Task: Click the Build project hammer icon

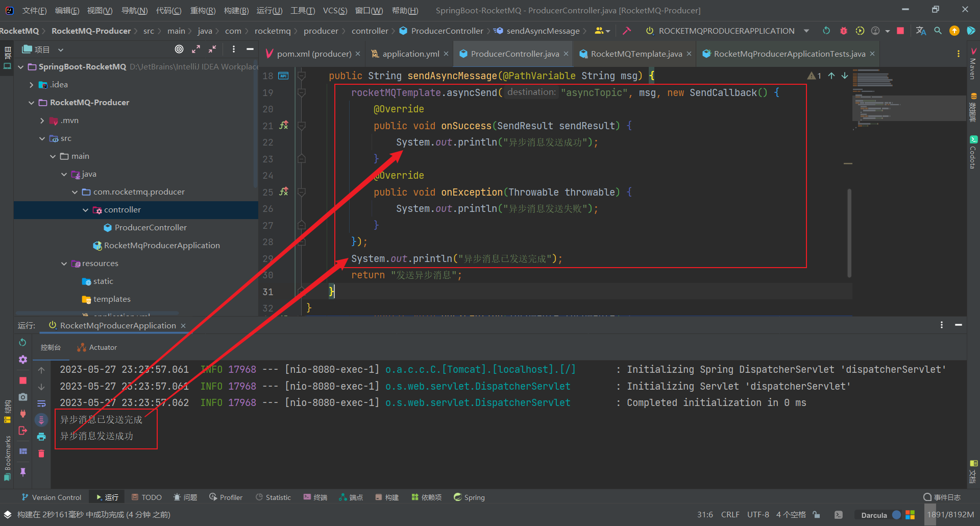Action: coord(626,31)
